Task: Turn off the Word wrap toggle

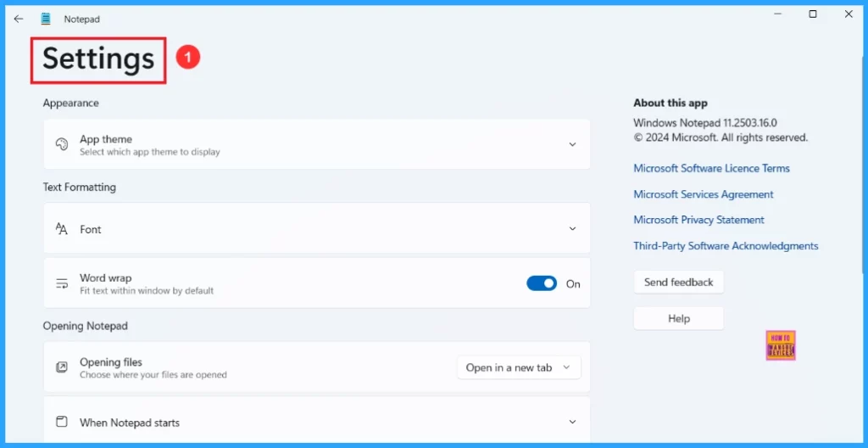Action: tap(542, 283)
